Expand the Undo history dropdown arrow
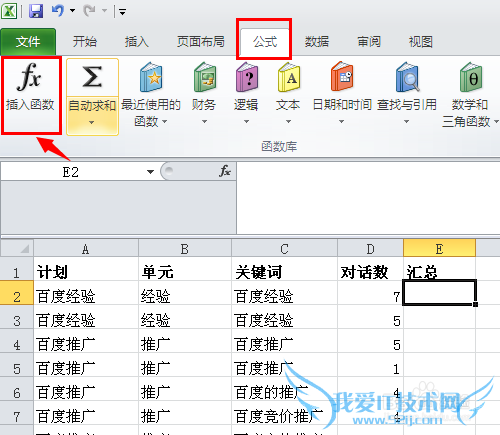This screenshot has width=500, height=435. (x=72, y=11)
